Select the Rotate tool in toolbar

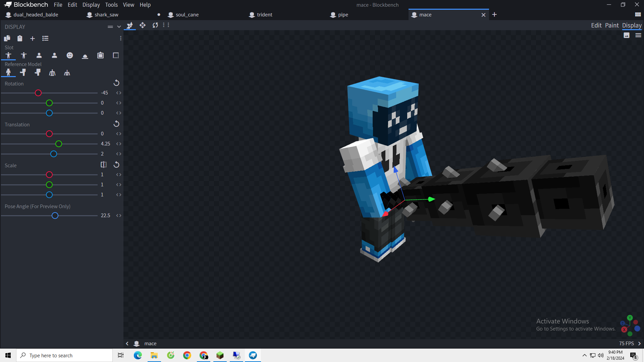(x=155, y=25)
